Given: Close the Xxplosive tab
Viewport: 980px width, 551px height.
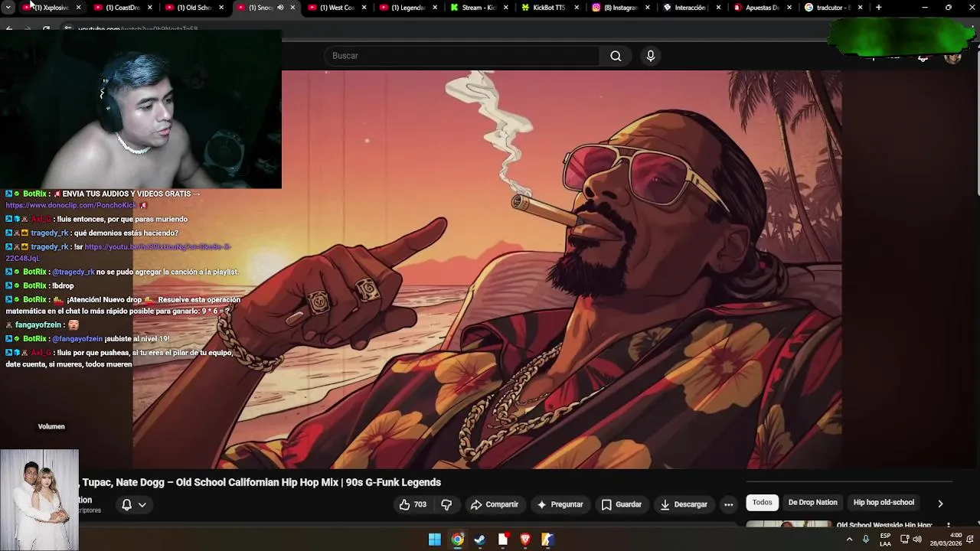Looking at the screenshot, I should coord(78,8).
